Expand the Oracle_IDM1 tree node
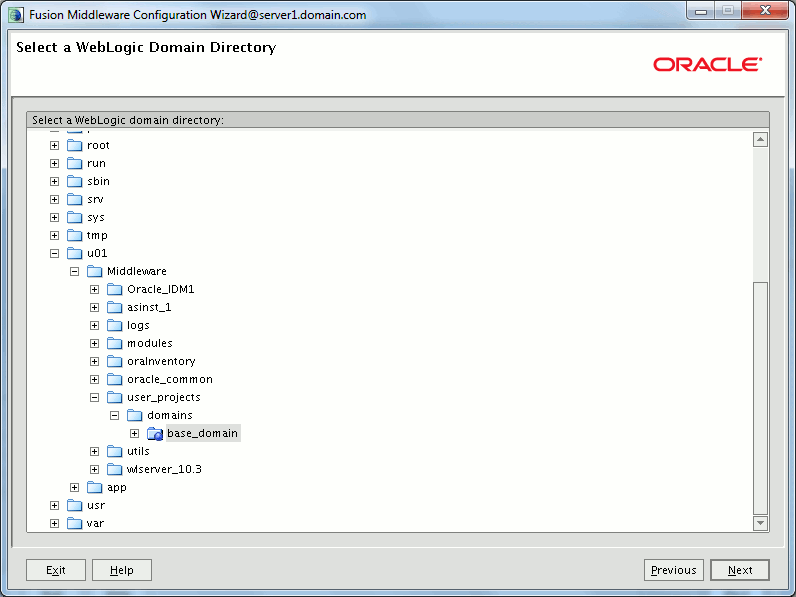The image size is (796, 597). tap(94, 289)
